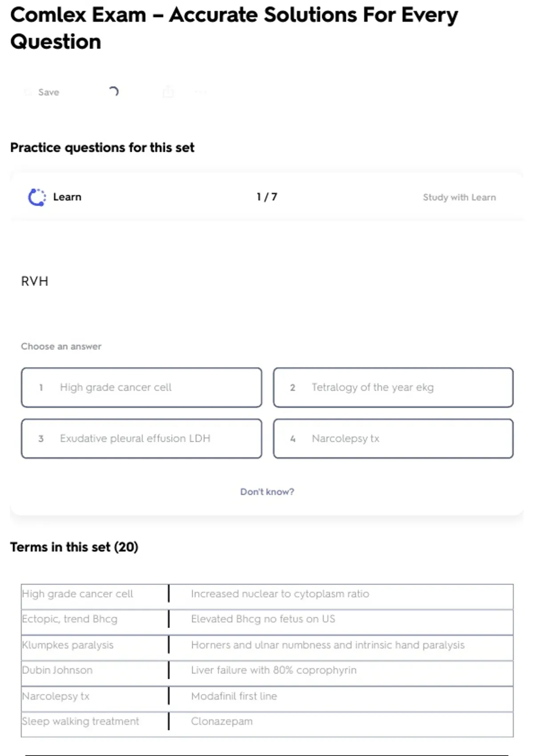
Task: Click the Save button
Action: (43, 92)
